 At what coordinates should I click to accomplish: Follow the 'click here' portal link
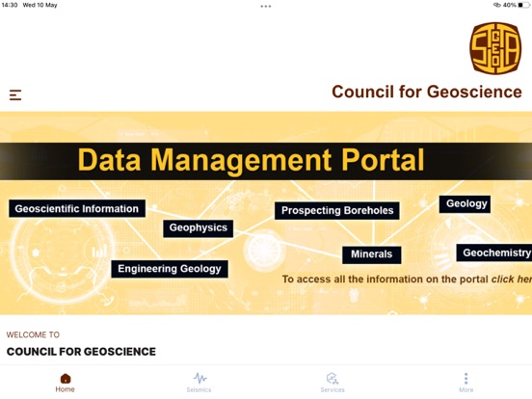512,279
